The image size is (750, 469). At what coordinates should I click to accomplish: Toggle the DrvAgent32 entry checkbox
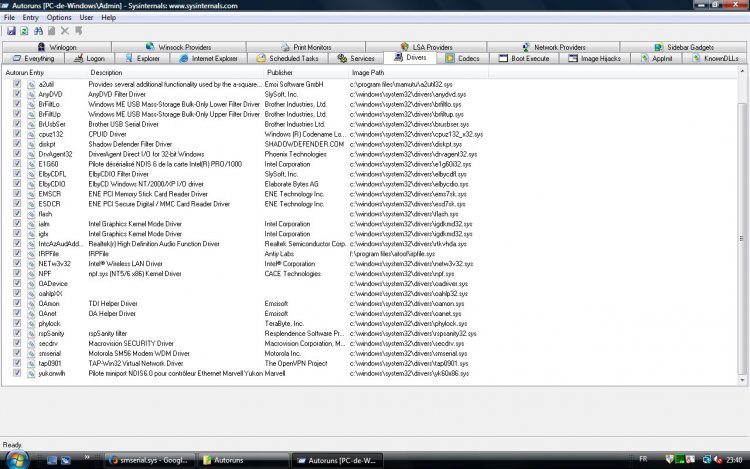coord(17,154)
